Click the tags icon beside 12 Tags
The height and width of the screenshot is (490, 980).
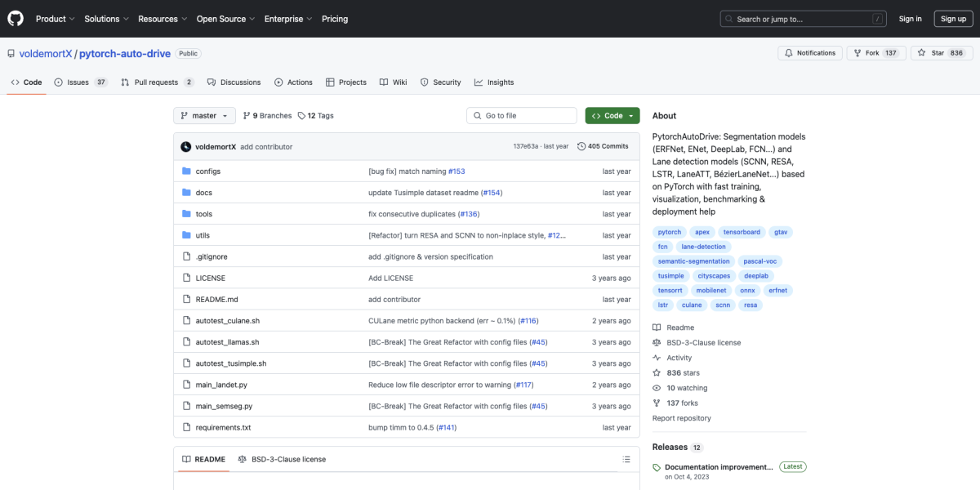[x=301, y=116]
